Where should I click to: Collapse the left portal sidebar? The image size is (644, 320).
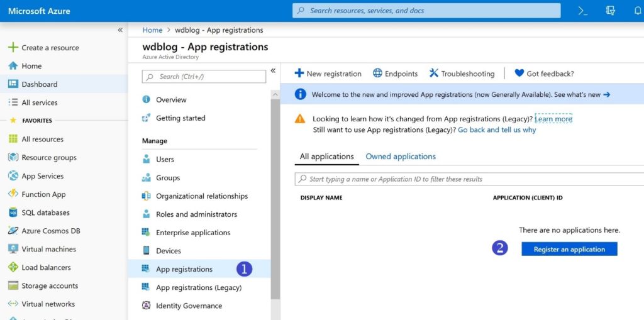tap(120, 30)
